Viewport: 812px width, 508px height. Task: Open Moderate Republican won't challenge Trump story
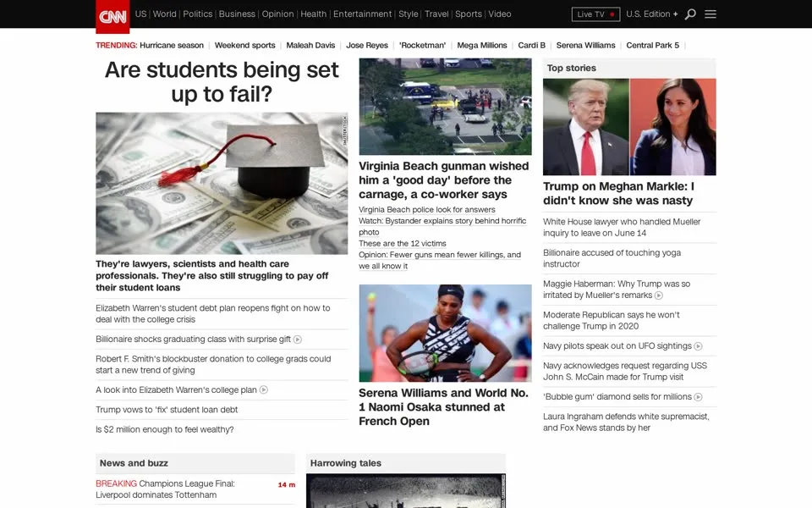tap(611, 320)
